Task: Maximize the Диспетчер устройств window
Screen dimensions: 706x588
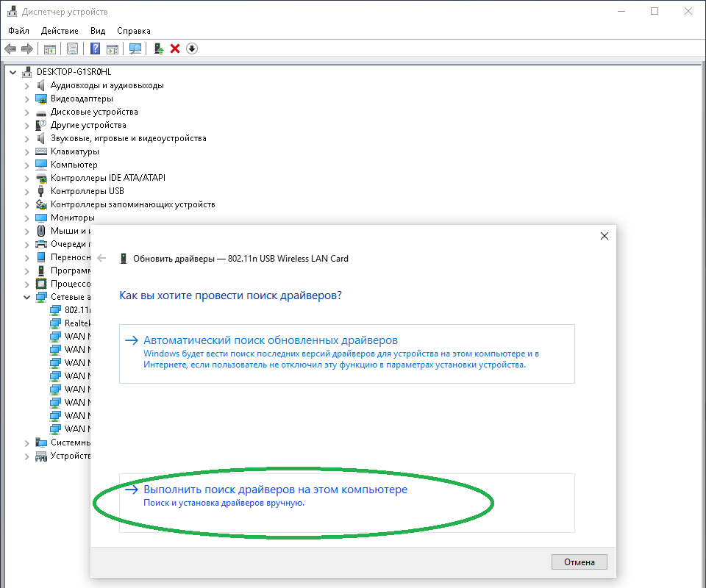Action: pos(655,11)
